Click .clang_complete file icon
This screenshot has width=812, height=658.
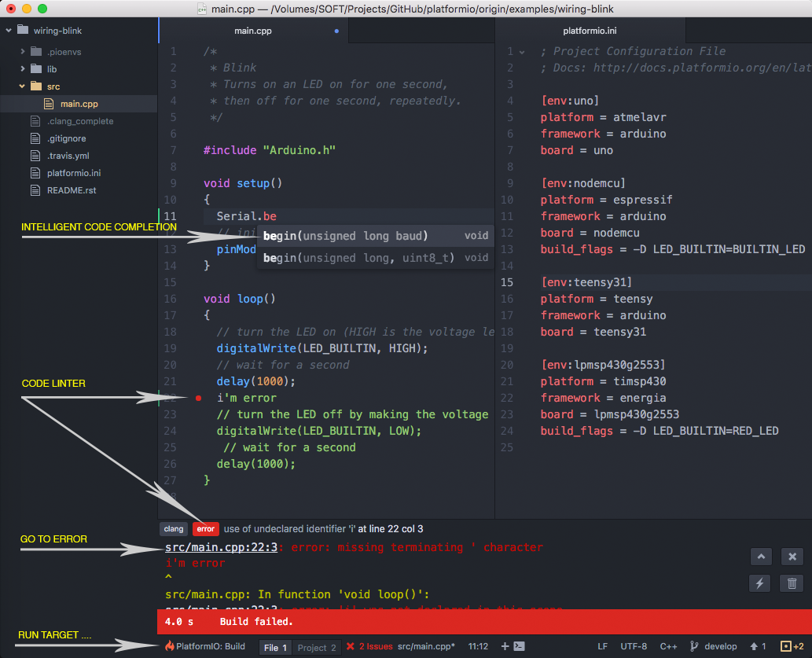coord(35,121)
